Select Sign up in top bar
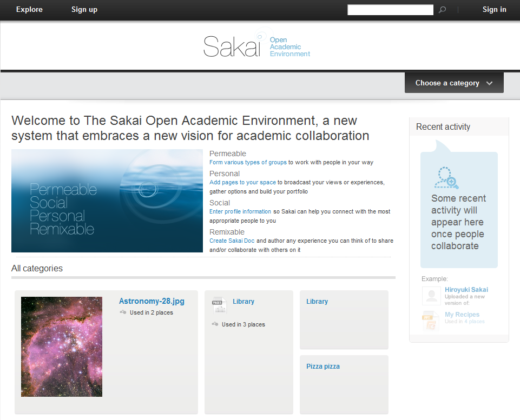 pyautogui.click(x=84, y=9)
